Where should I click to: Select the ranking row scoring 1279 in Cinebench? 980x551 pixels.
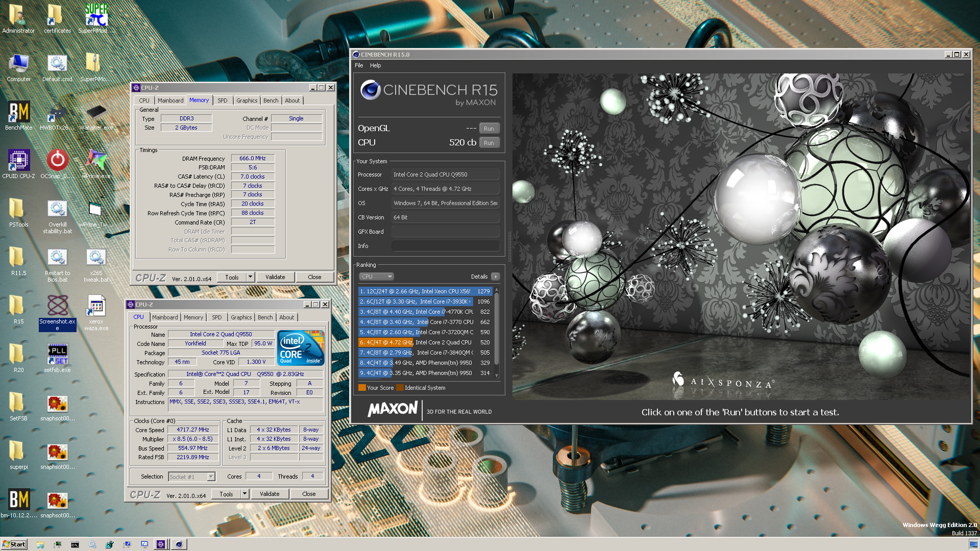pyautogui.click(x=425, y=291)
